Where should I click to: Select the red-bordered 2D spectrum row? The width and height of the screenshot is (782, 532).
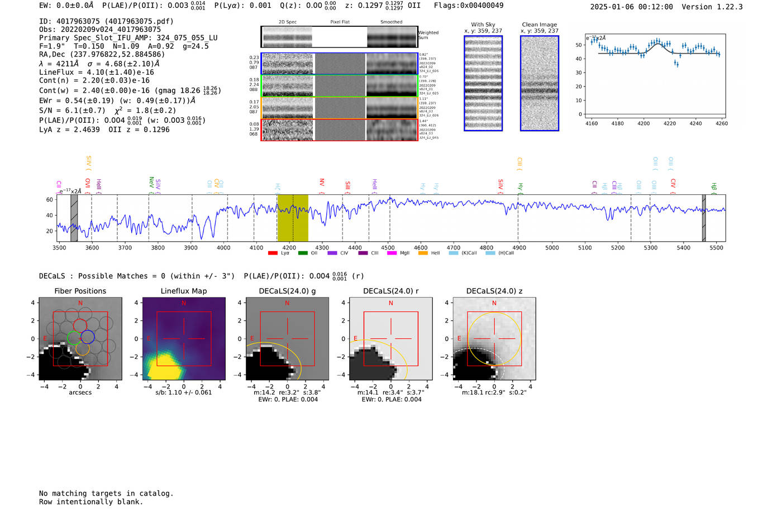(x=339, y=130)
